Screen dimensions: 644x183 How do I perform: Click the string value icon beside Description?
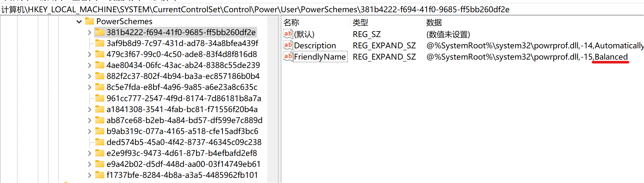coord(288,45)
